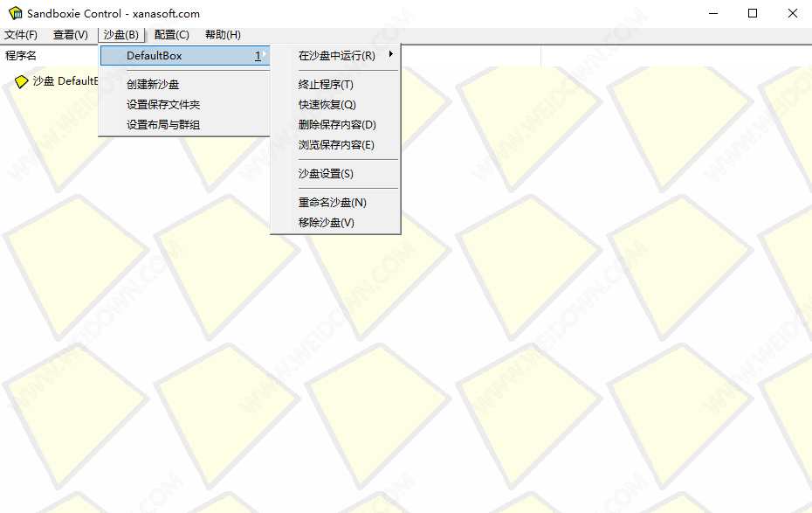Viewport: 812px width, 513px height.
Task: Click the Sandboxie title bar app icon
Action: (15, 13)
